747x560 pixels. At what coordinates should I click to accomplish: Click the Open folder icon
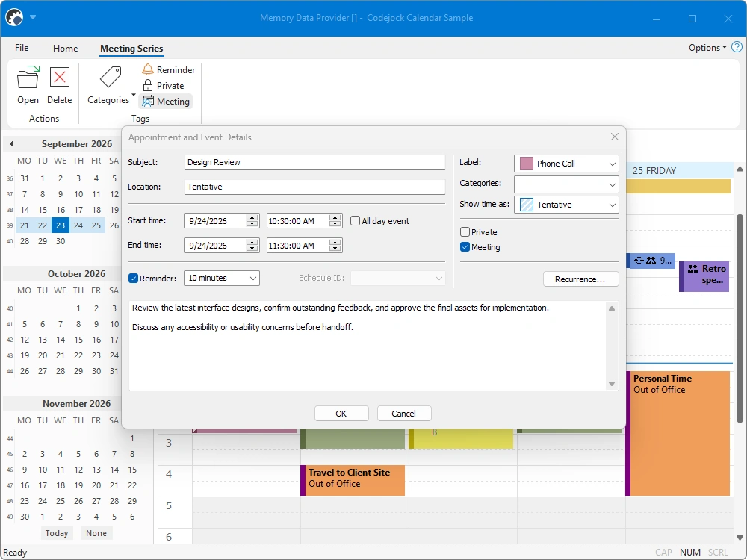tap(28, 77)
